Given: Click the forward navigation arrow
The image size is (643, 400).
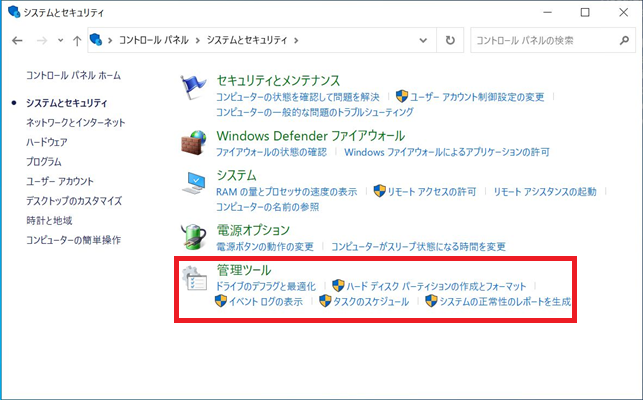Looking at the screenshot, I should coord(41,40).
